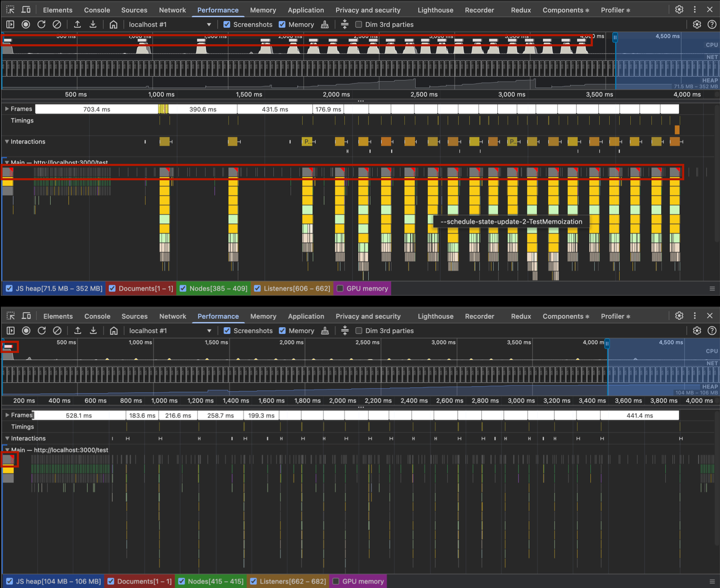
Task: Select the 258.7 ms frame in bottom panel
Action: coord(220,415)
